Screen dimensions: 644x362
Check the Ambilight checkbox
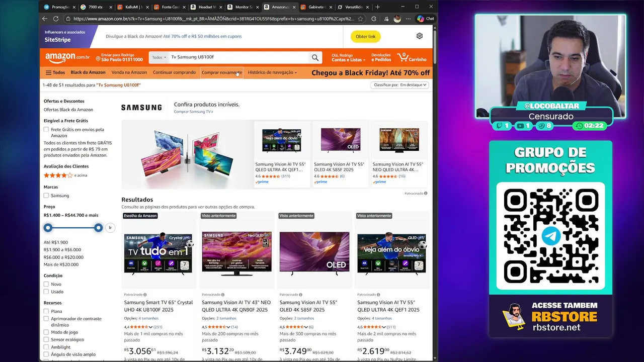click(46, 347)
